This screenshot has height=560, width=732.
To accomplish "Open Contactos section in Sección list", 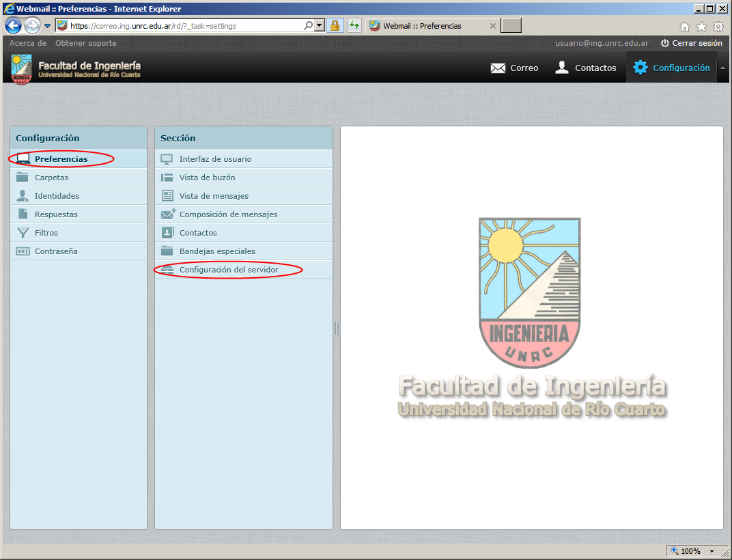I will pyautogui.click(x=244, y=233).
